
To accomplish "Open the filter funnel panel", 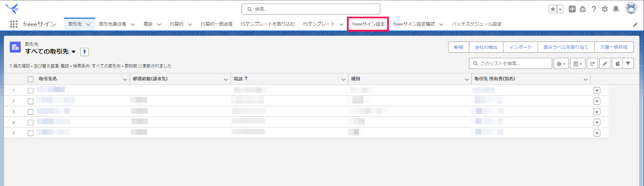I will (x=628, y=64).
